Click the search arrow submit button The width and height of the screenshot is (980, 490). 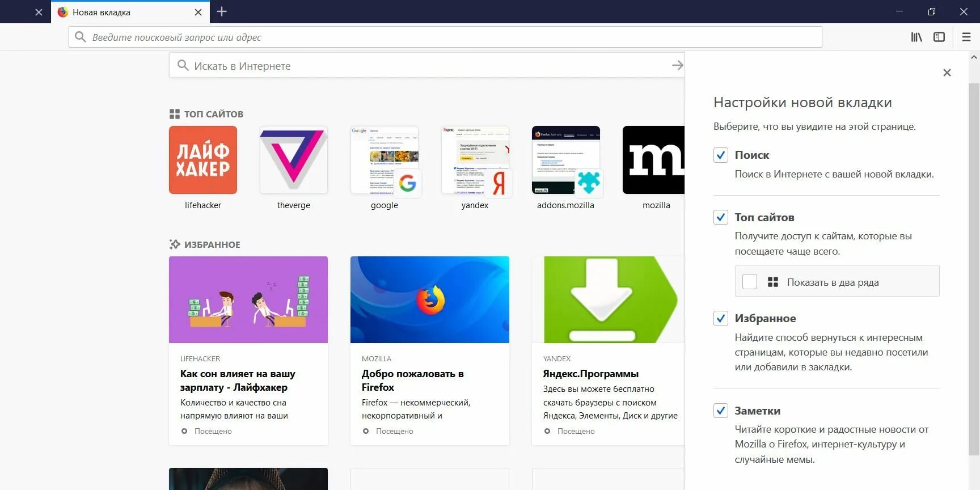point(677,65)
